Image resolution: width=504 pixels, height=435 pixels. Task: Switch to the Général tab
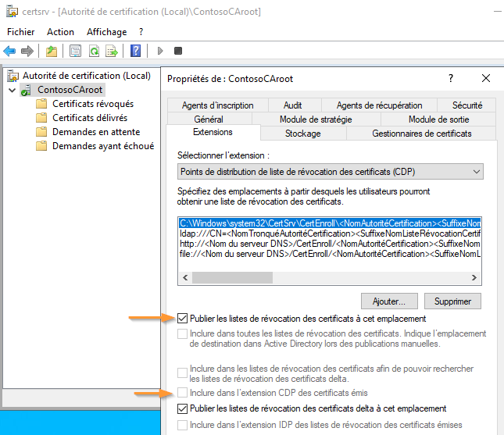point(209,119)
